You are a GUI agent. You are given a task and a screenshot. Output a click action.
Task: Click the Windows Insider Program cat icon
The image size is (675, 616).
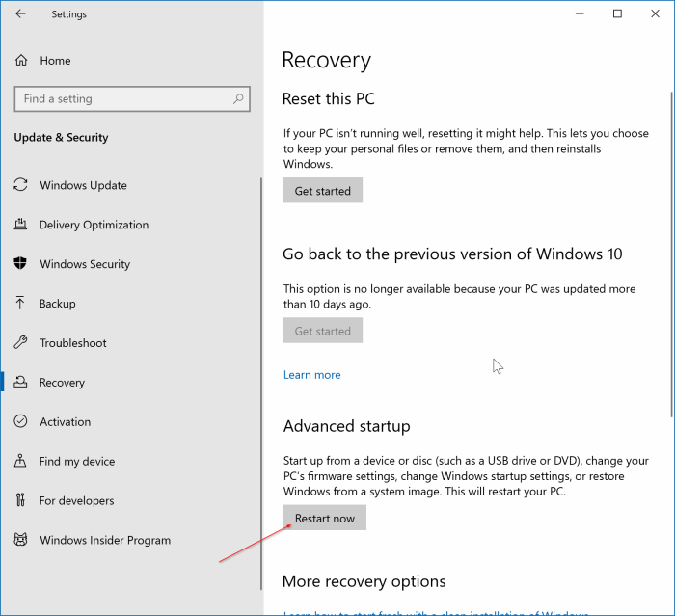20,540
